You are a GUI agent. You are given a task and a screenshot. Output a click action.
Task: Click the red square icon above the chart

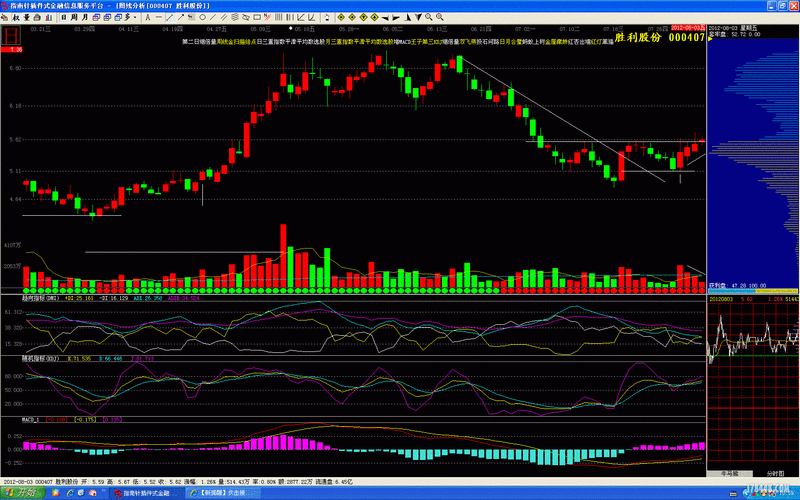coord(11,36)
